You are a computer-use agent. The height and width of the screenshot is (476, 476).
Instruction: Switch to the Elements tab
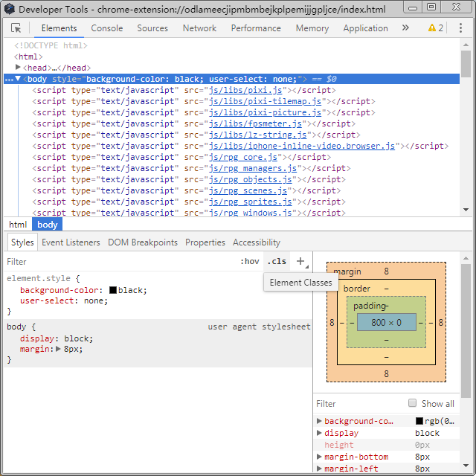point(59,28)
